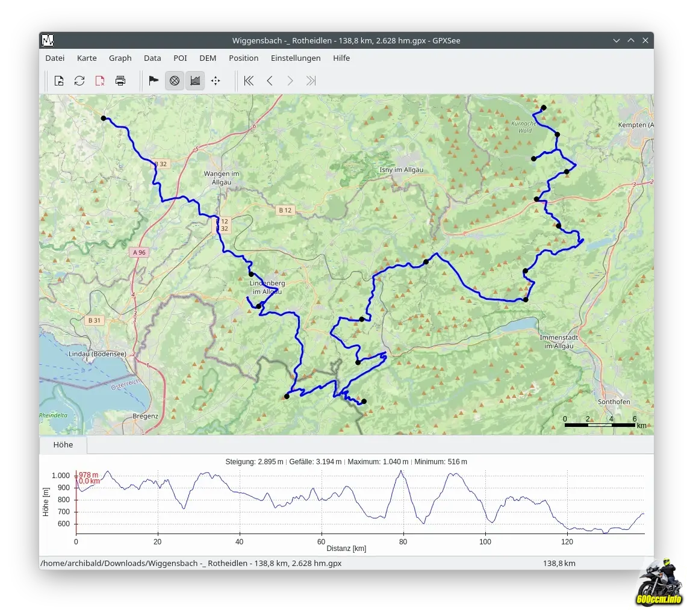This screenshot has height=616, width=693.
Task: Click the move/position crosshair arrows icon
Action: (216, 81)
